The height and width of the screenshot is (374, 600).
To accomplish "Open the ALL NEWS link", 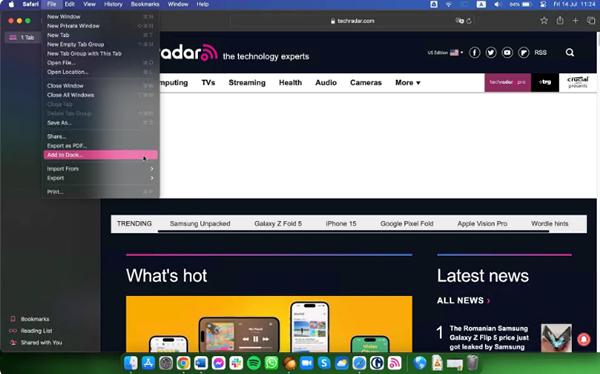I will pyautogui.click(x=463, y=301).
